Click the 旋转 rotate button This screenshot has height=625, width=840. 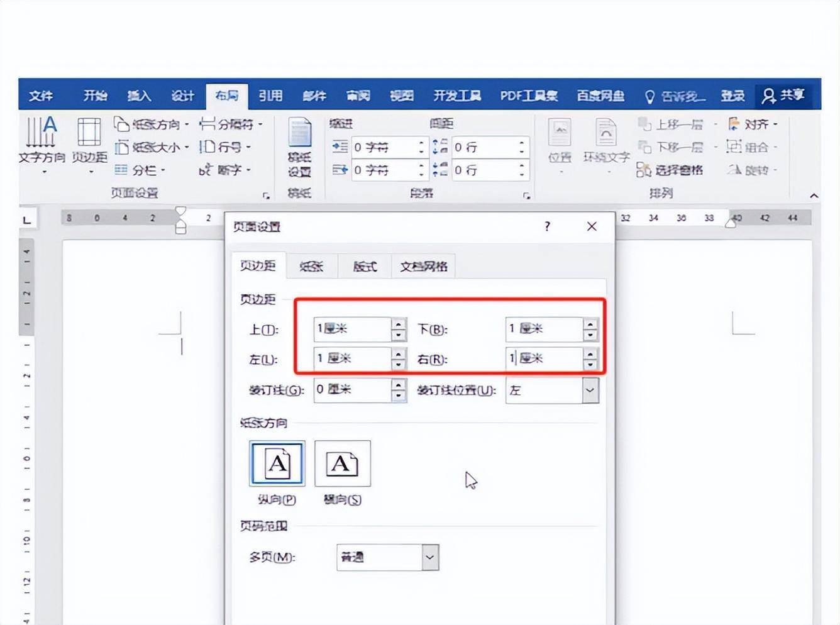tap(752, 170)
